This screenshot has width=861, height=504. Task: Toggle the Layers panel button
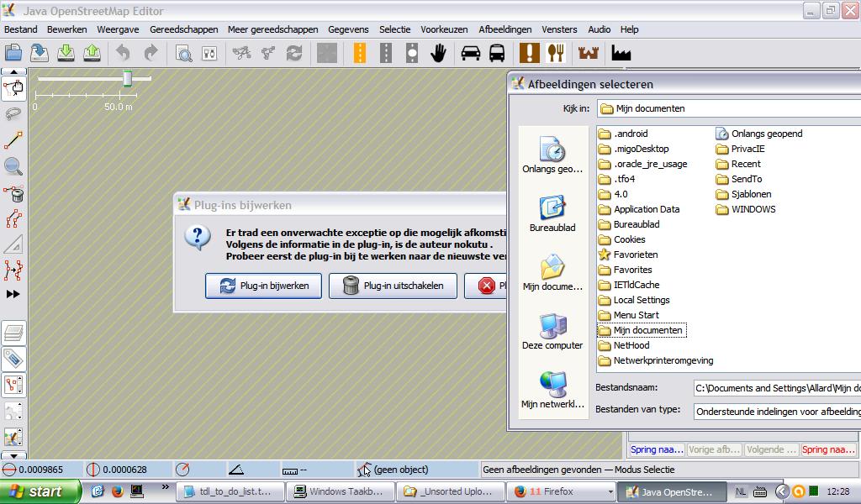tap(13, 333)
